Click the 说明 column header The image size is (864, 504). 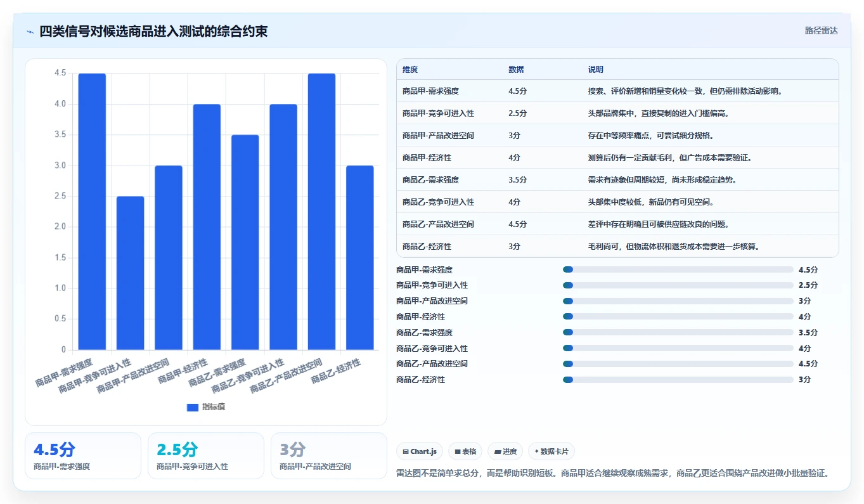tap(596, 70)
